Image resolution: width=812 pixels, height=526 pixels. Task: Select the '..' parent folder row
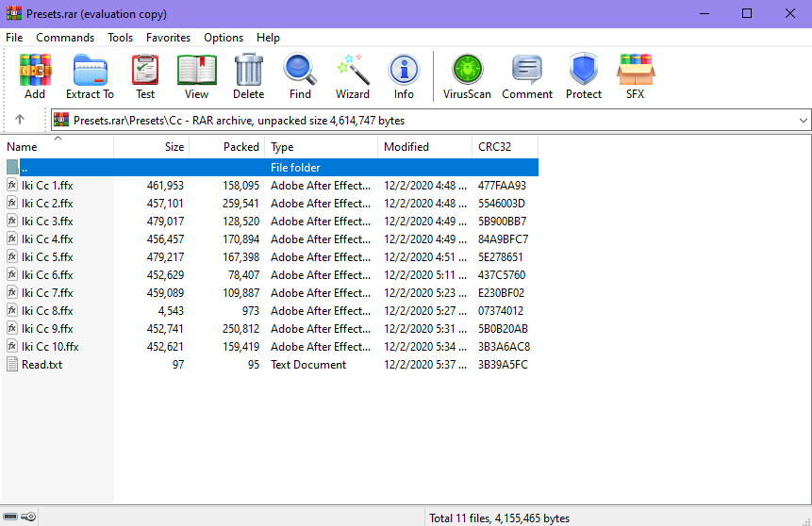click(x=270, y=167)
